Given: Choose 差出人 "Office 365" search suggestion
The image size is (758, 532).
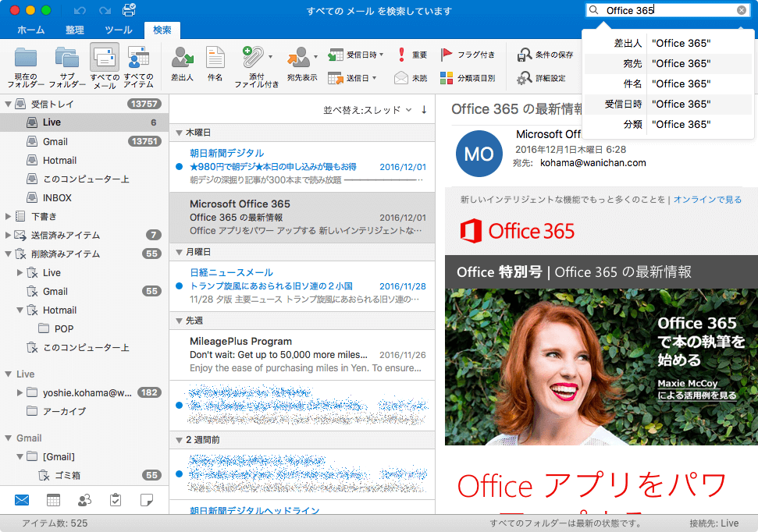Looking at the screenshot, I should click(x=668, y=43).
